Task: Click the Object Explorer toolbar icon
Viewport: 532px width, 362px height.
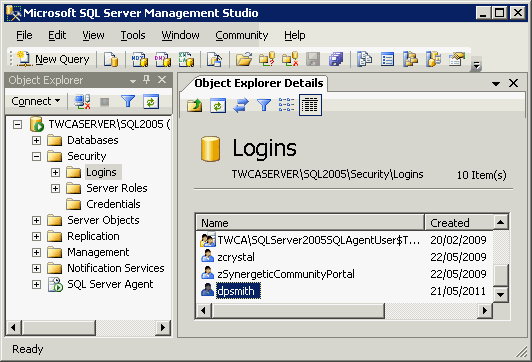Action: (411, 59)
